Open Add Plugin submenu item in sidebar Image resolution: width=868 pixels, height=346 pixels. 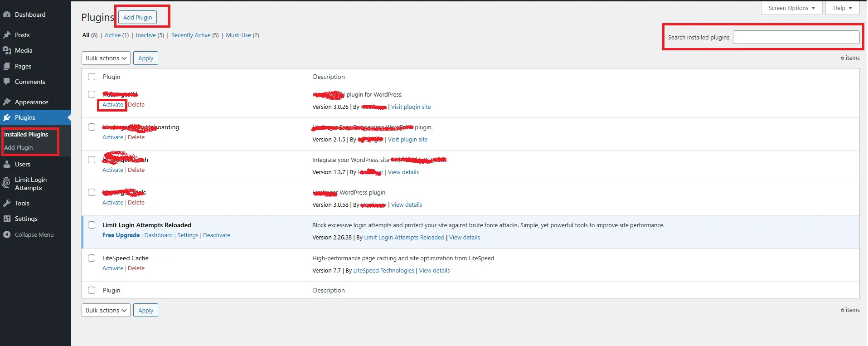[x=19, y=147]
